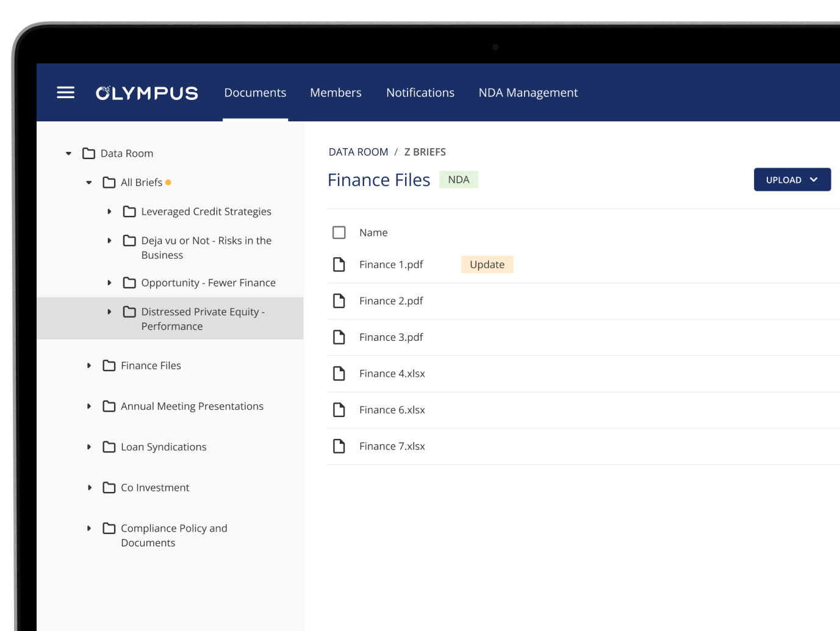Switch to the Members tab
Screen dimensions: 840x631
[x=336, y=93]
